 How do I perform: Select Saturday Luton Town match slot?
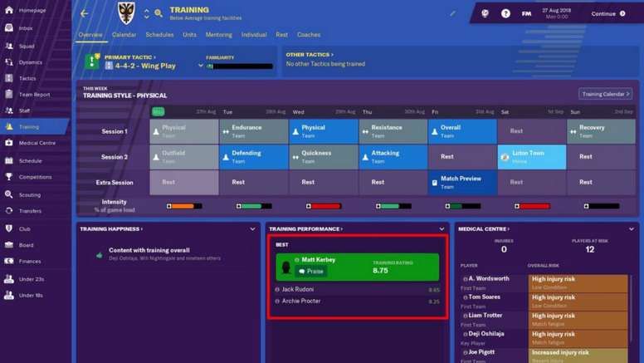(x=532, y=157)
